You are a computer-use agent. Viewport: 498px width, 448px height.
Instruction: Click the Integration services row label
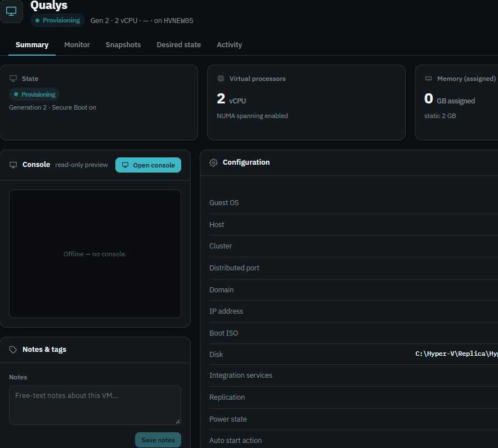pyautogui.click(x=241, y=375)
